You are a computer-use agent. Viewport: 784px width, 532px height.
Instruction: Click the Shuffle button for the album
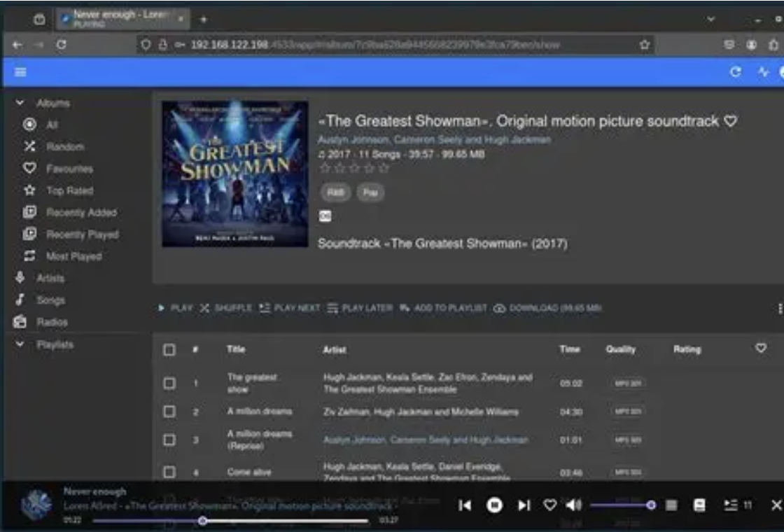click(225, 308)
